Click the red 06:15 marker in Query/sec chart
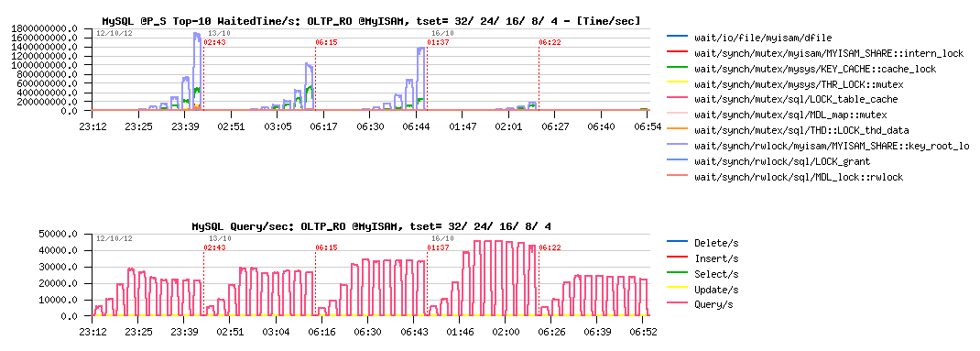Viewport: 980px width, 351px height. tap(326, 247)
